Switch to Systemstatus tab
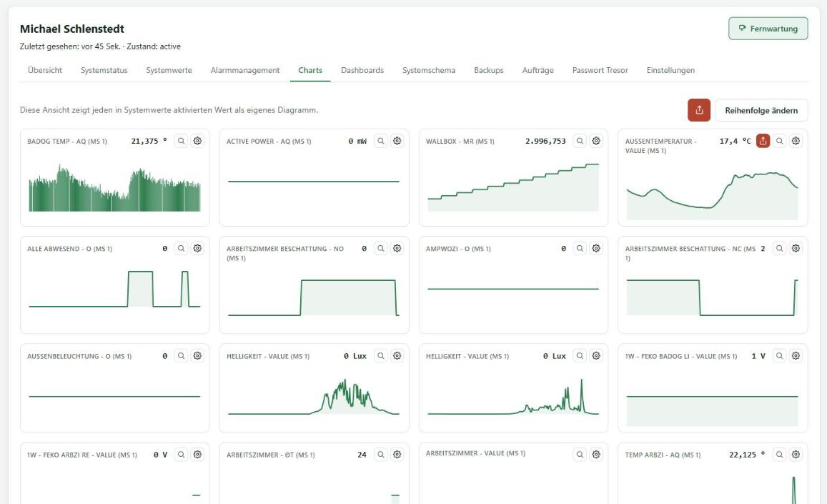This screenshot has width=827, height=504. (x=104, y=70)
